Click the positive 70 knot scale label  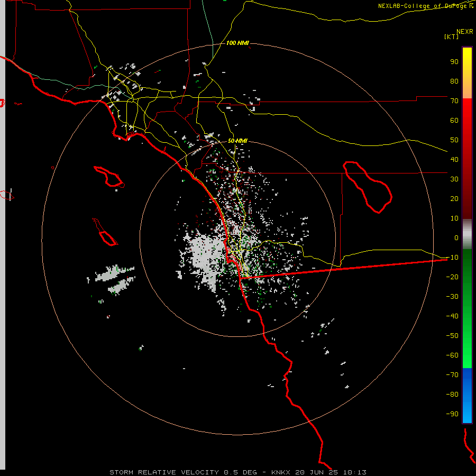(x=454, y=101)
